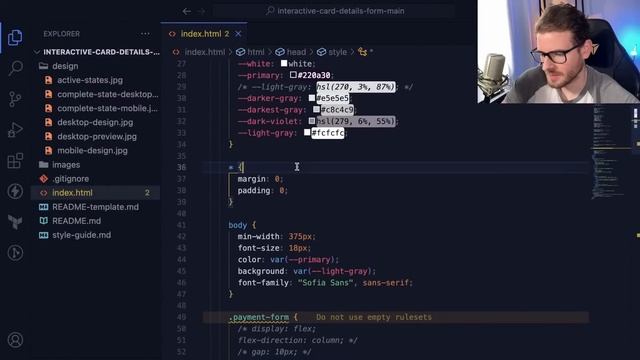Open the Run and Debug view
This screenshot has height=360, width=640.
[x=15, y=130]
